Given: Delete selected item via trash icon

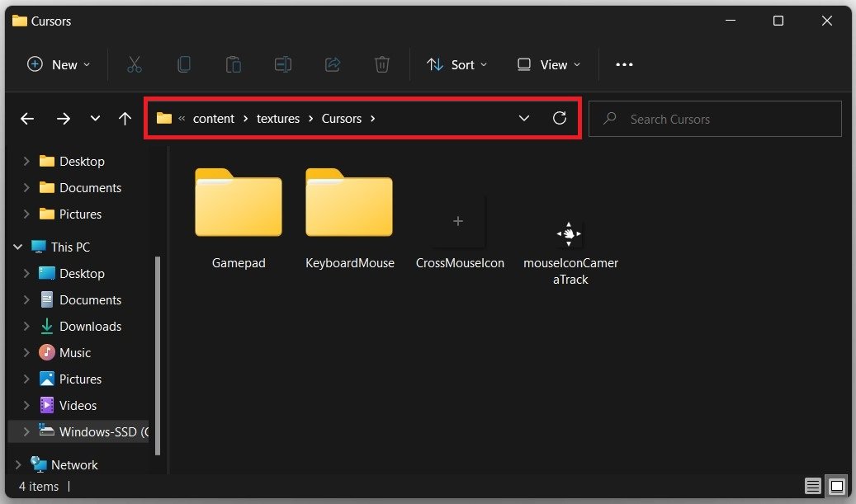Looking at the screenshot, I should coord(381,64).
